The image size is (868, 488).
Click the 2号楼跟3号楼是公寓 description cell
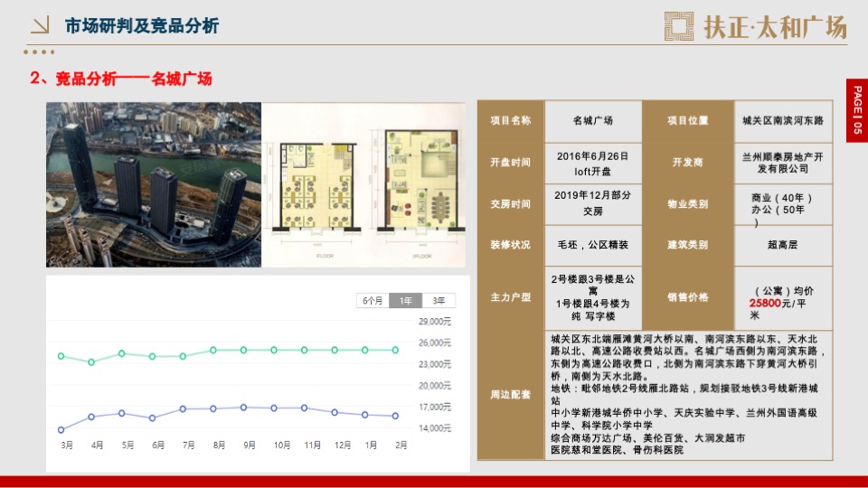click(593, 297)
